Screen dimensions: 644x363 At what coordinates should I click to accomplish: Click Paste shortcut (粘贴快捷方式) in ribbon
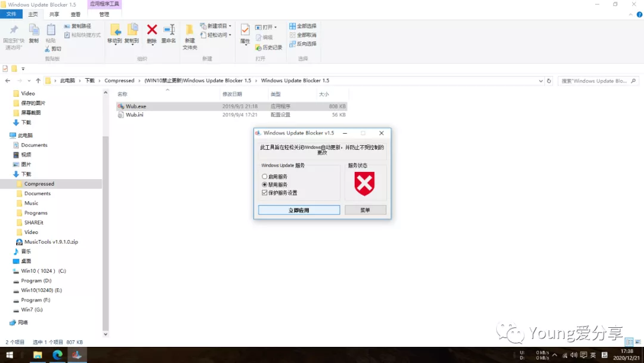point(82,35)
